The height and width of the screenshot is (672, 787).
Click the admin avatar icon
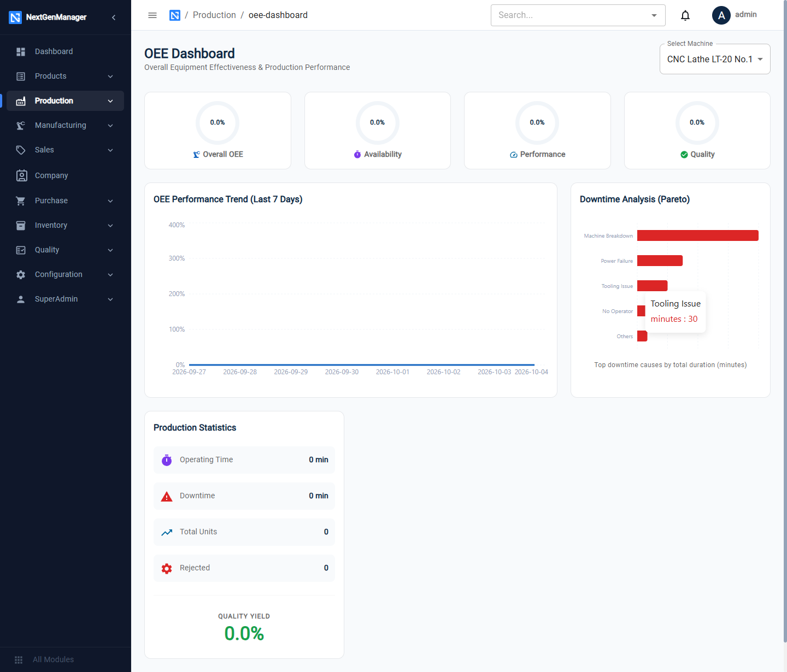click(x=721, y=15)
